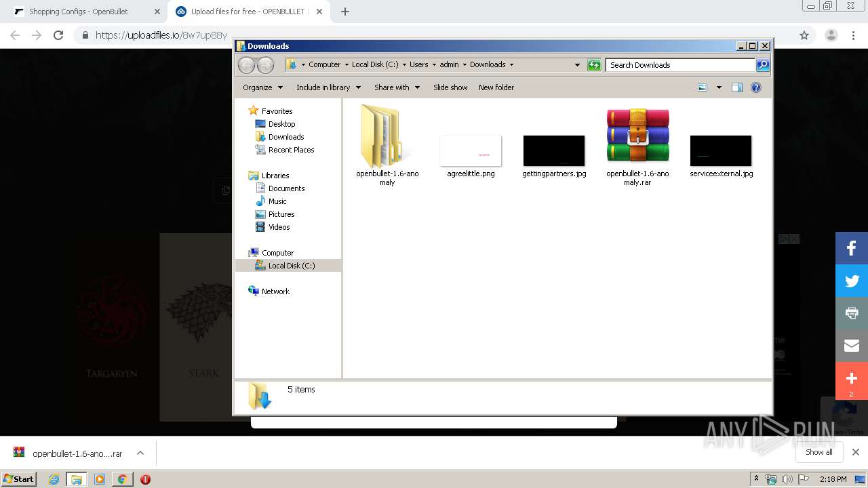Toggle the preview pane
This screenshot has height=488, width=868.
[737, 87]
